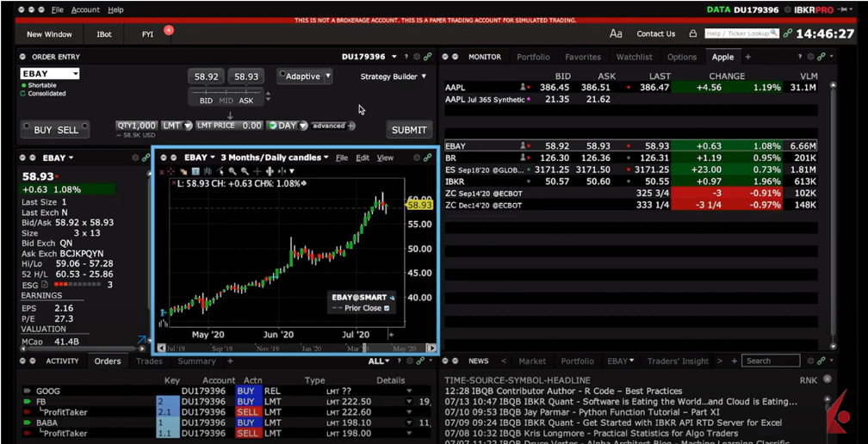The height and width of the screenshot is (444, 868).
Task: Open the FYI notifications
Action: click(148, 34)
